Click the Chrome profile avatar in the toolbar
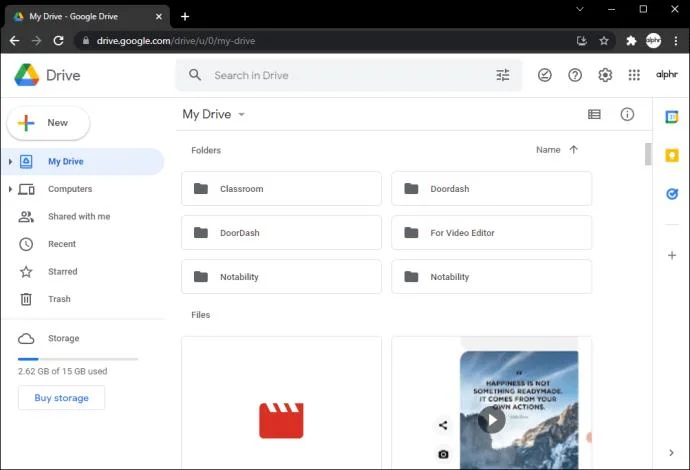690x470 pixels. pos(653,41)
